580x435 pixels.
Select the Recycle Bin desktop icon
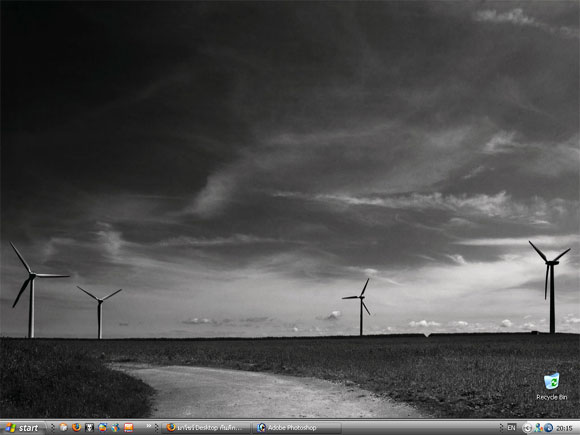click(552, 386)
